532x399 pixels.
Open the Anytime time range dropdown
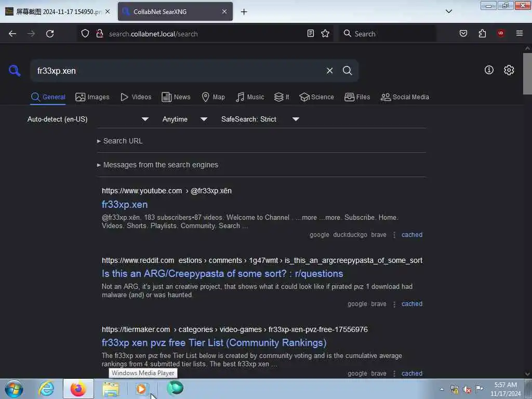(184, 119)
